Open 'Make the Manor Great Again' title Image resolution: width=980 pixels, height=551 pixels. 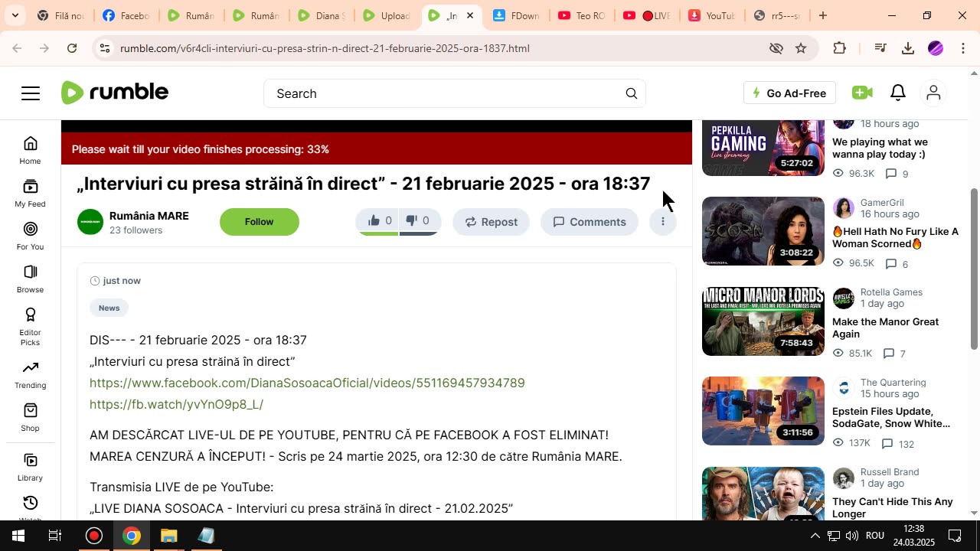[x=886, y=328]
